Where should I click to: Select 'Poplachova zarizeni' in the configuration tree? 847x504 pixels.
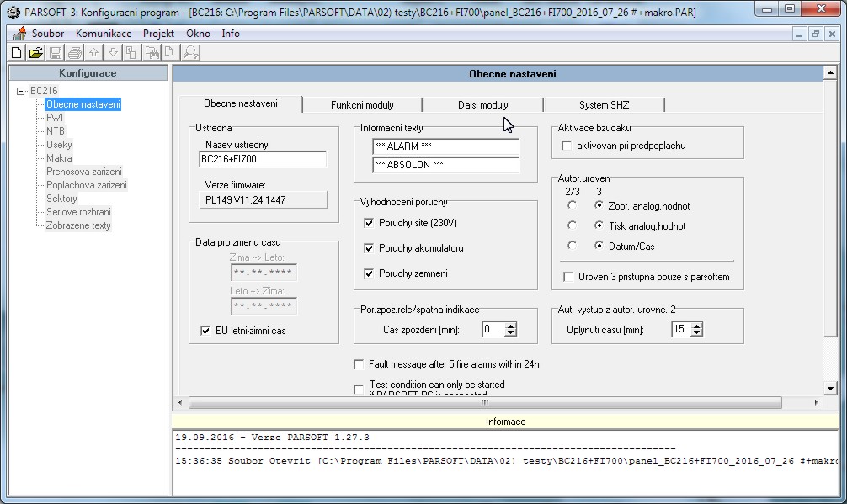(87, 185)
